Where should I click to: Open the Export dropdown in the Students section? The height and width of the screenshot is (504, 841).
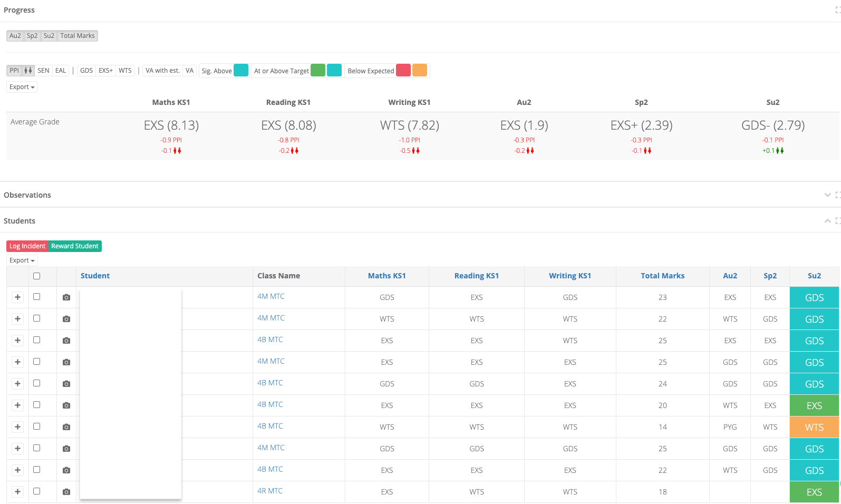pos(22,260)
